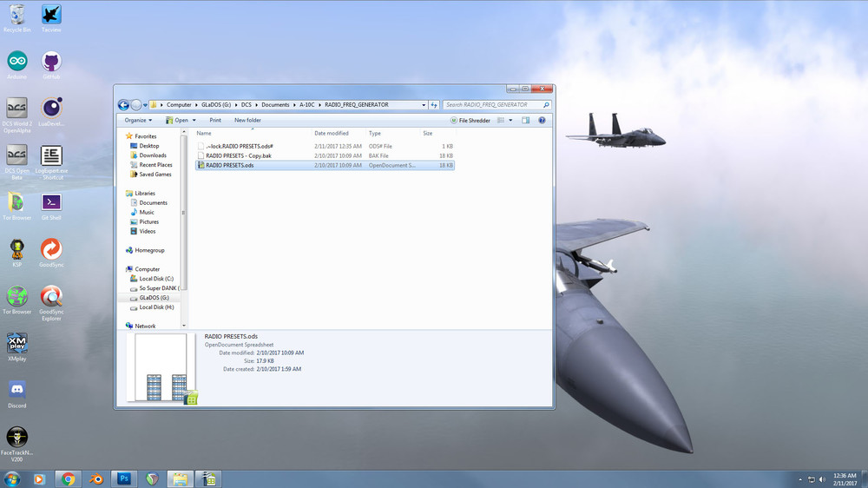Click the File Shredder toolbar button
This screenshot has width=868, height=488.
(470, 120)
